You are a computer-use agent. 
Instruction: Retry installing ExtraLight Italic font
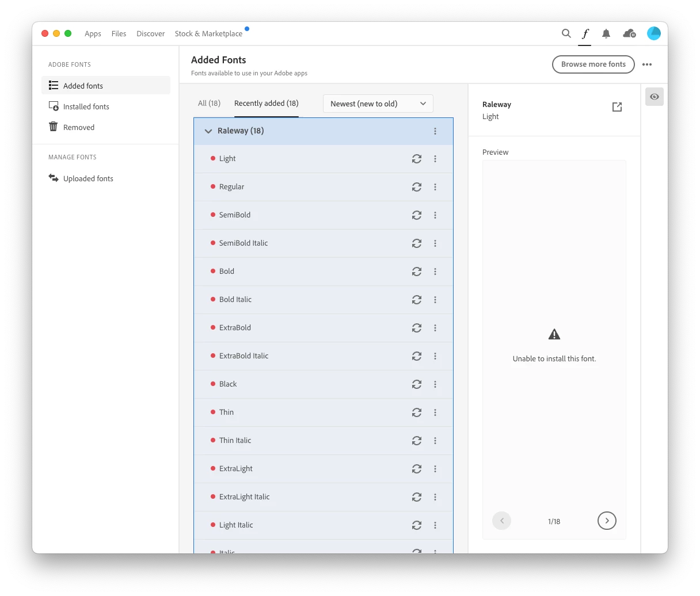pyautogui.click(x=417, y=497)
